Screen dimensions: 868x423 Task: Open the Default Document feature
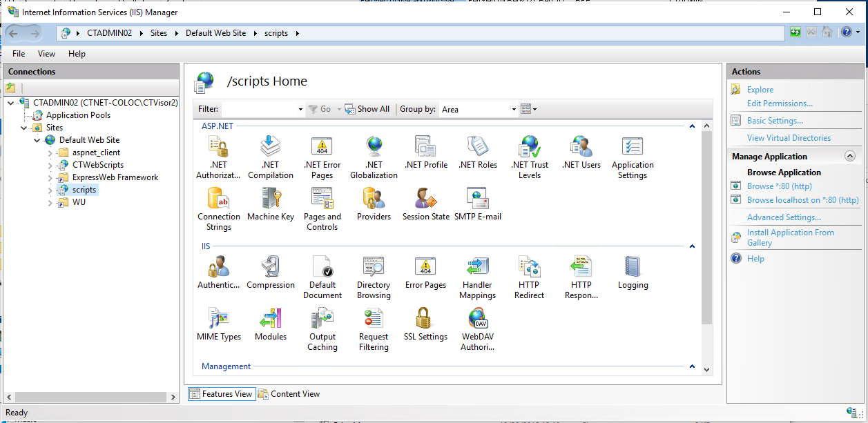[x=322, y=273]
